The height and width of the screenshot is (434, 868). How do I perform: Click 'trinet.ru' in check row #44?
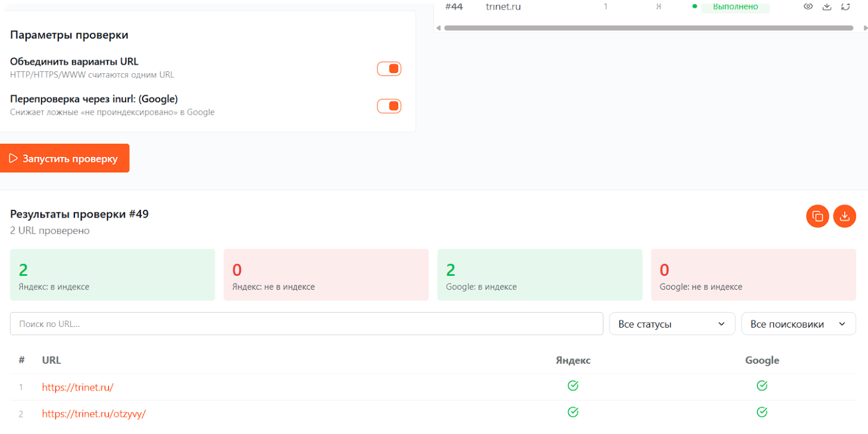click(x=503, y=7)
